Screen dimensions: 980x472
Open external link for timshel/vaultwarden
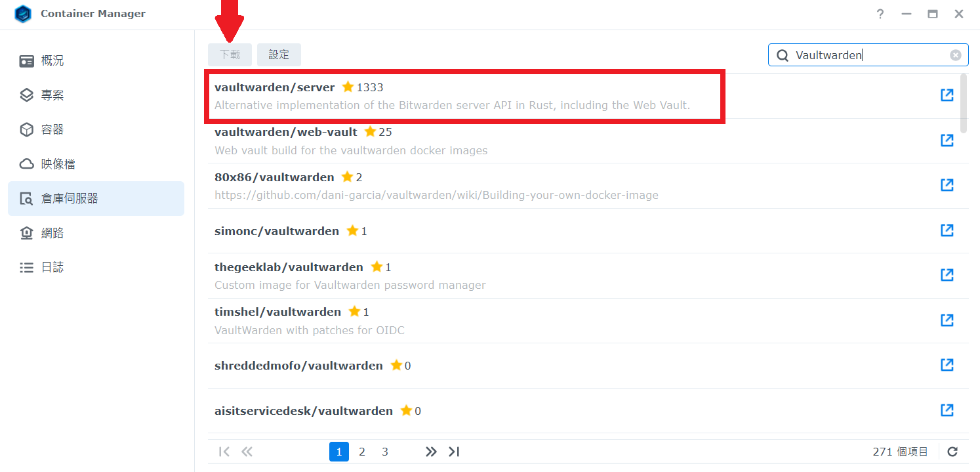pyautogui.click(x=947, y=320)
